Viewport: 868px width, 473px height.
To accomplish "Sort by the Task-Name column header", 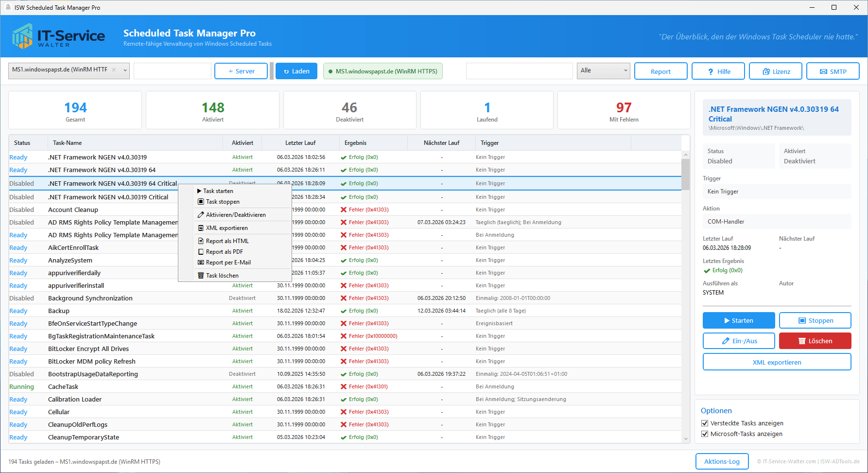I will (67, 143).
